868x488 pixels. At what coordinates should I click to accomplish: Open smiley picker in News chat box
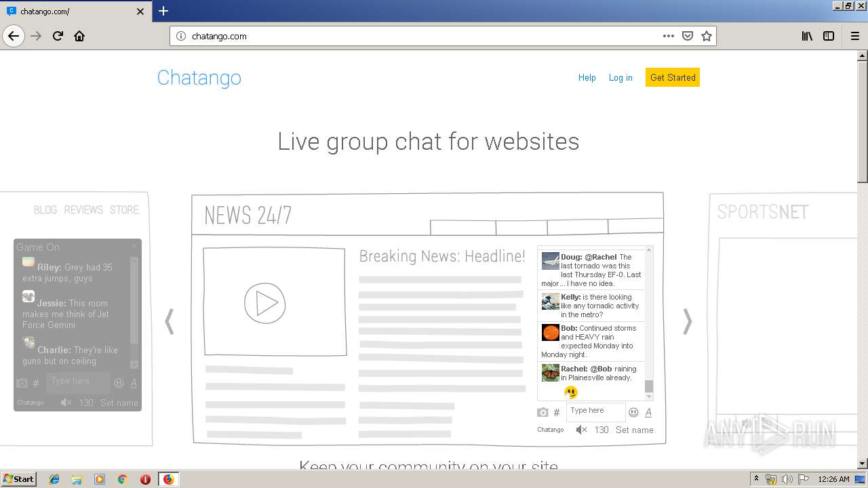(633, 412)
